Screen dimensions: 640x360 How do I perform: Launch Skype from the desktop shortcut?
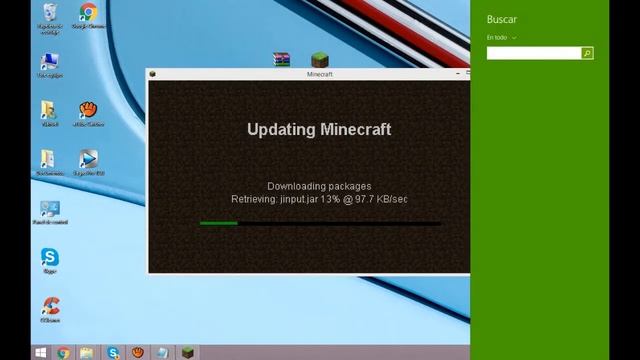tap(50, 257)
